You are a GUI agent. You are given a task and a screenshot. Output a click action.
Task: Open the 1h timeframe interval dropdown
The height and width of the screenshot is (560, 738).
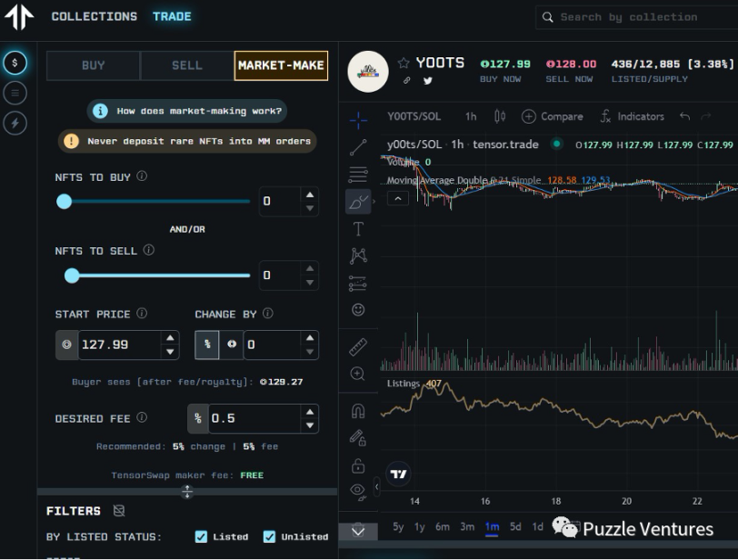pyautogui.click(x=471, y=116)
